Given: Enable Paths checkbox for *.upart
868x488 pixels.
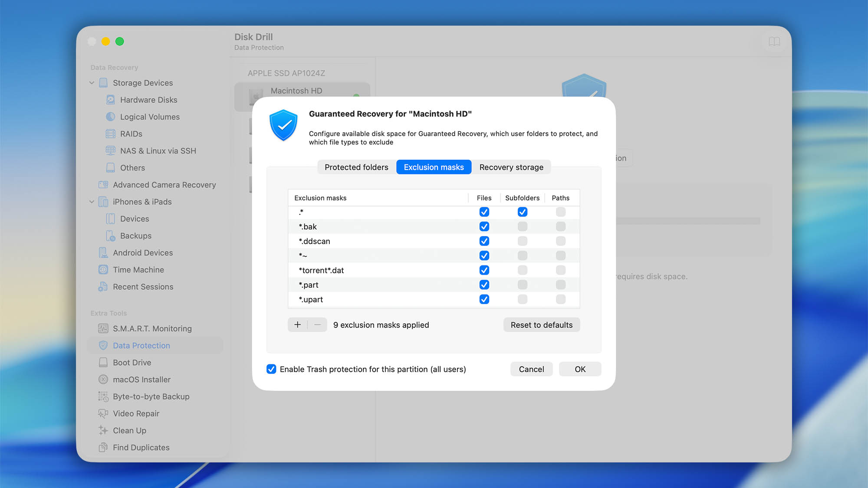Looking at the screenshot, I should click(561, 299).
